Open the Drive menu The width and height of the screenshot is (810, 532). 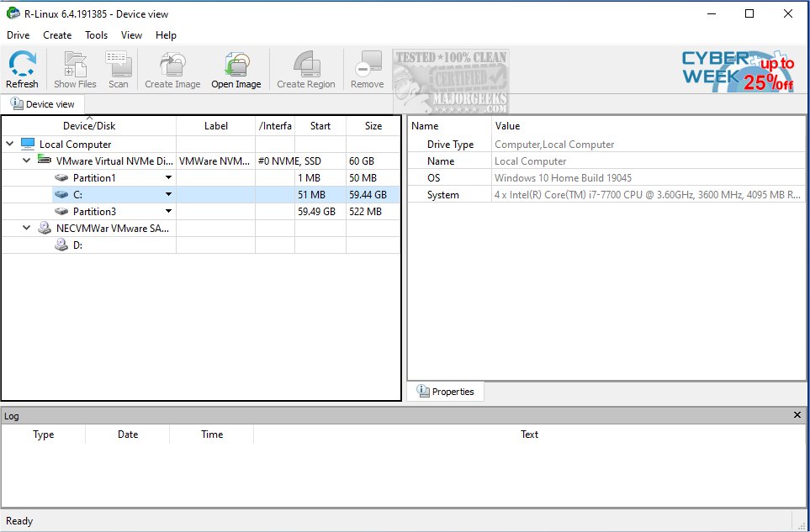[18, 35]
